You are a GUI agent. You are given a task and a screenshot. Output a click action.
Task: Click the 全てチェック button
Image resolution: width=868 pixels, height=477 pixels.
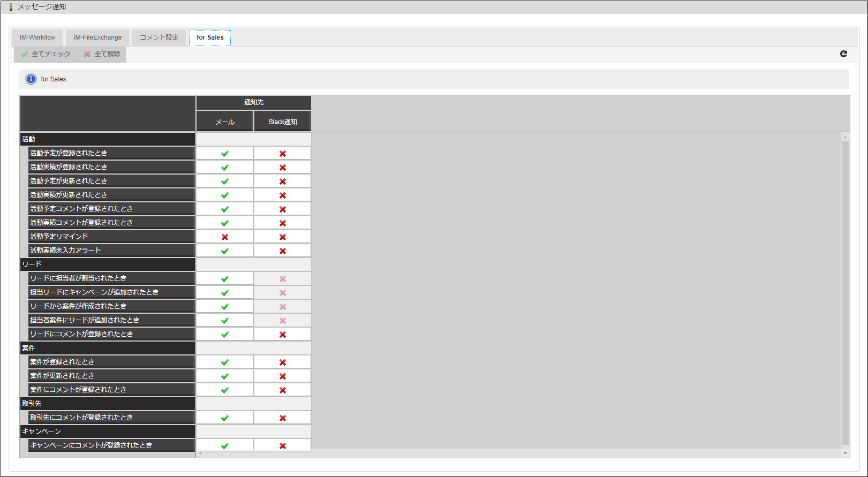[x=46, y=54]
